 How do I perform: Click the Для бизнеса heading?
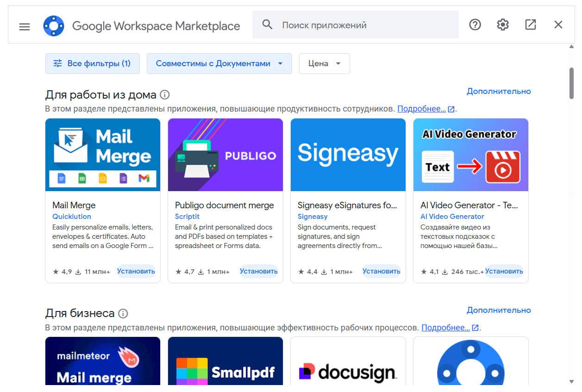(x=80, y=313)
